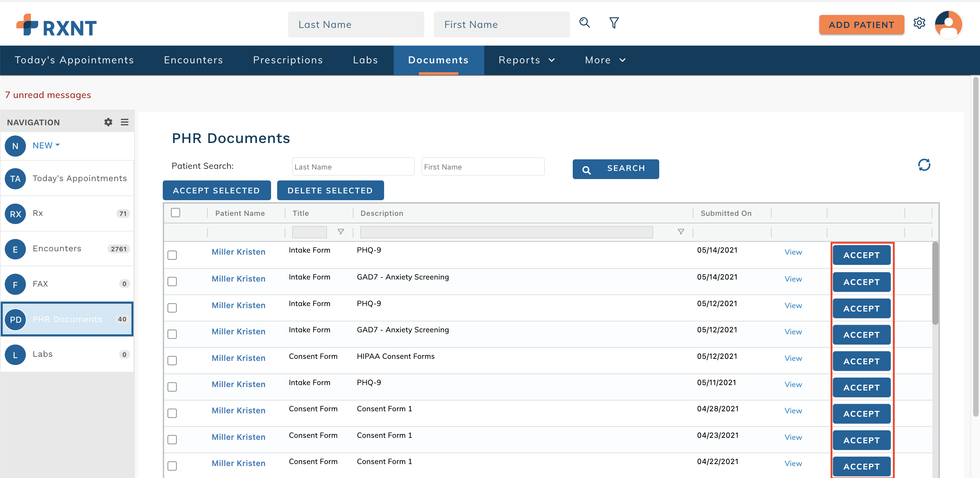Click the Description column filter funnel
The image size is (980, 478).
[x=681, y=232]
